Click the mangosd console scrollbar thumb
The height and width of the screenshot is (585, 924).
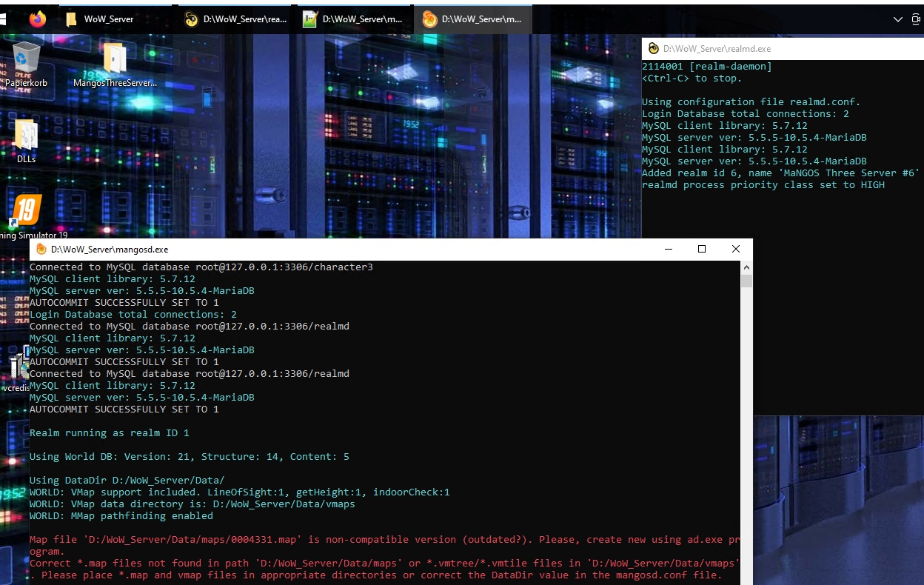pyautogui.click(x=747, y=281)
